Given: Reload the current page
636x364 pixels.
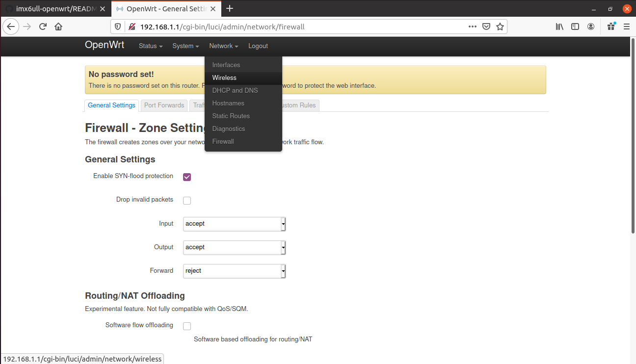Looking at the screenshot, I should (43, 26).
